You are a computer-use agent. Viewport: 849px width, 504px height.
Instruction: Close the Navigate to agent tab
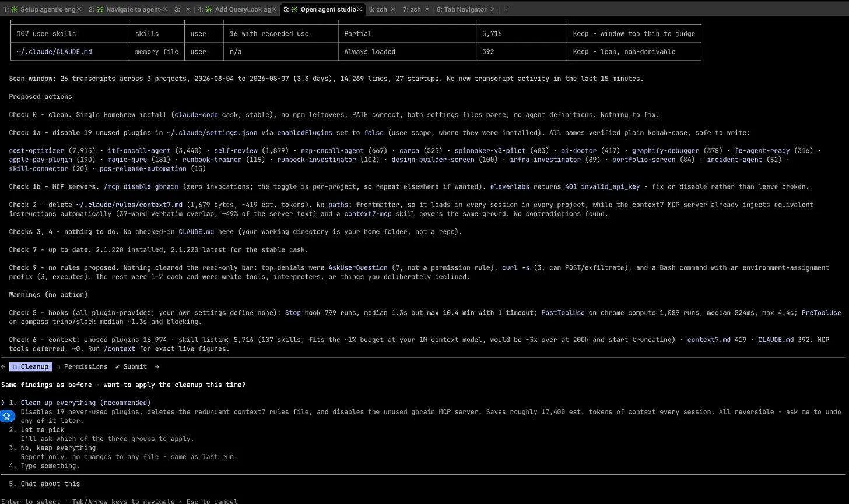(x=164, y=9)
